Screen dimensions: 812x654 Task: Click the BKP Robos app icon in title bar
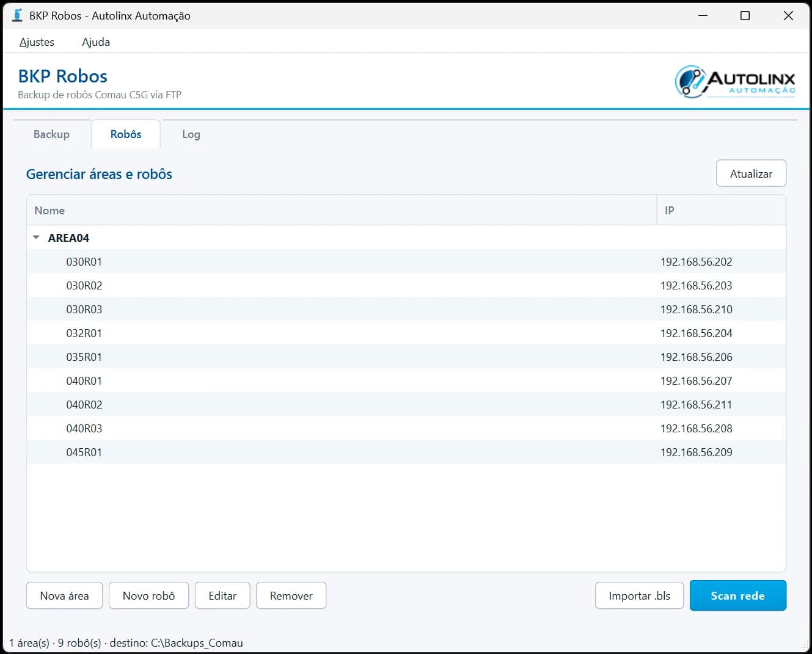tap(17, 15)
